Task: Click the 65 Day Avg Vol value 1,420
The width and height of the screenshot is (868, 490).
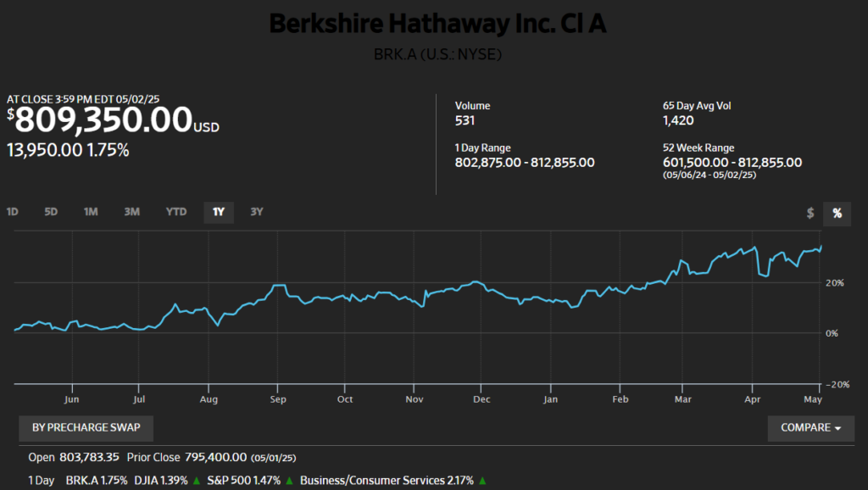Action: pyautogui.click(x=678, y=120)
